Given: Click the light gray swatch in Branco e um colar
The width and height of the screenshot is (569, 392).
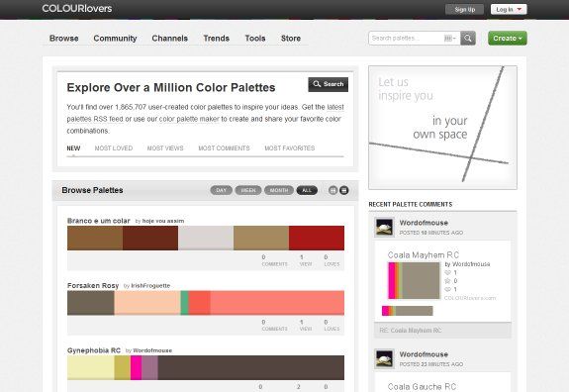Looking at the screenshot, I should coord(206,239).
